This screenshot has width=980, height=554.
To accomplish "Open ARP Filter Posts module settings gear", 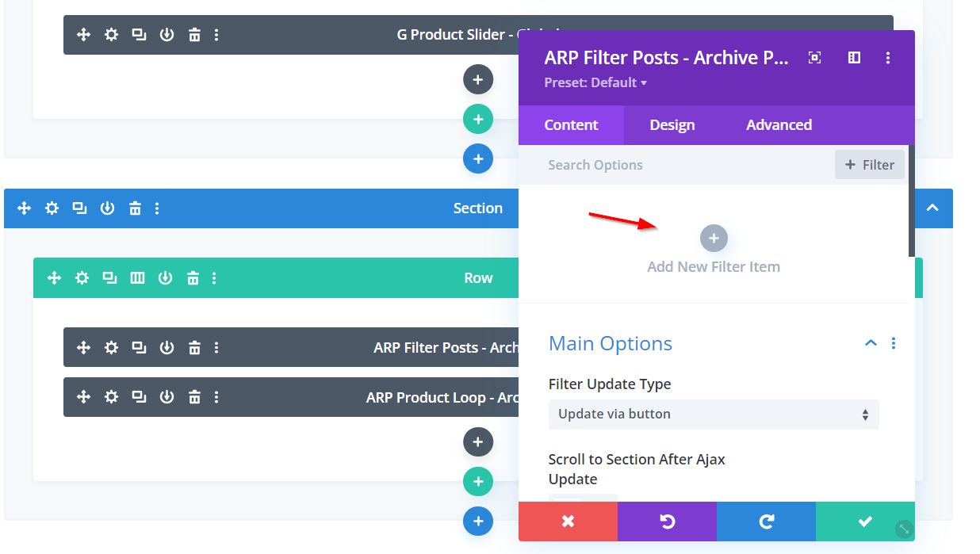I will [111, 347].
